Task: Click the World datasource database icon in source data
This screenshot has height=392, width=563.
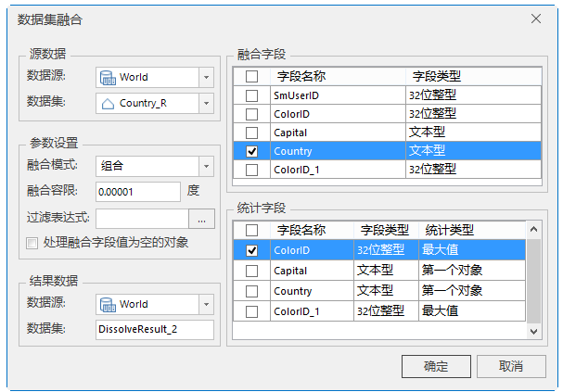Action: (x=108, y=78)
